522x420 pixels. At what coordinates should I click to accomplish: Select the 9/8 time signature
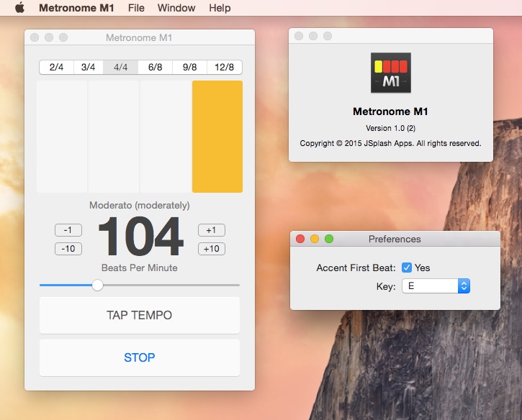click(190, 67)
